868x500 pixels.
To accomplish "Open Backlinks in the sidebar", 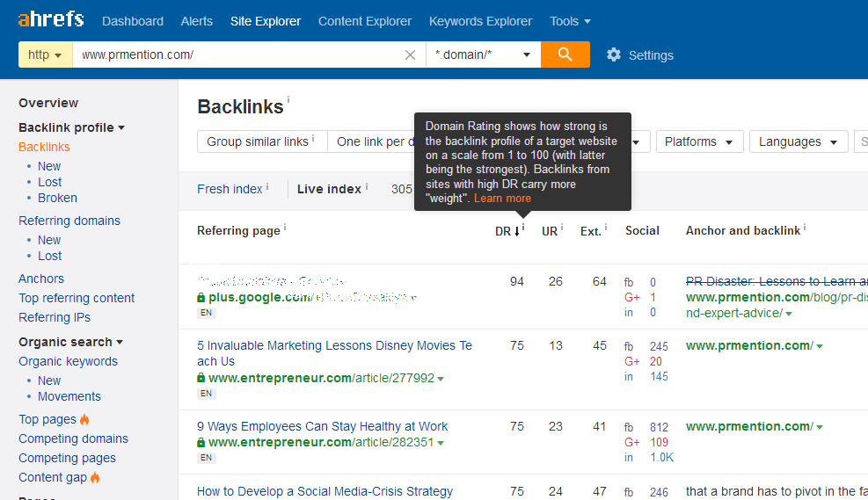I will tap(44, 147).
